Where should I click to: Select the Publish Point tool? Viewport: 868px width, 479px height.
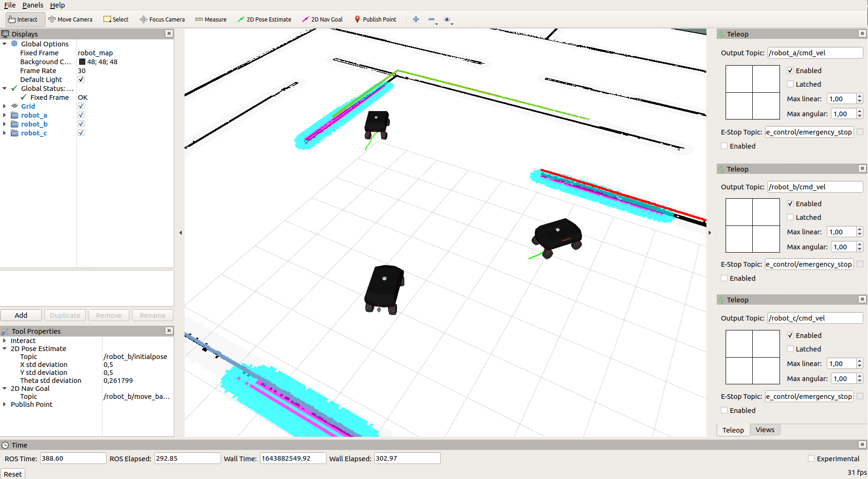coord(375,19)
